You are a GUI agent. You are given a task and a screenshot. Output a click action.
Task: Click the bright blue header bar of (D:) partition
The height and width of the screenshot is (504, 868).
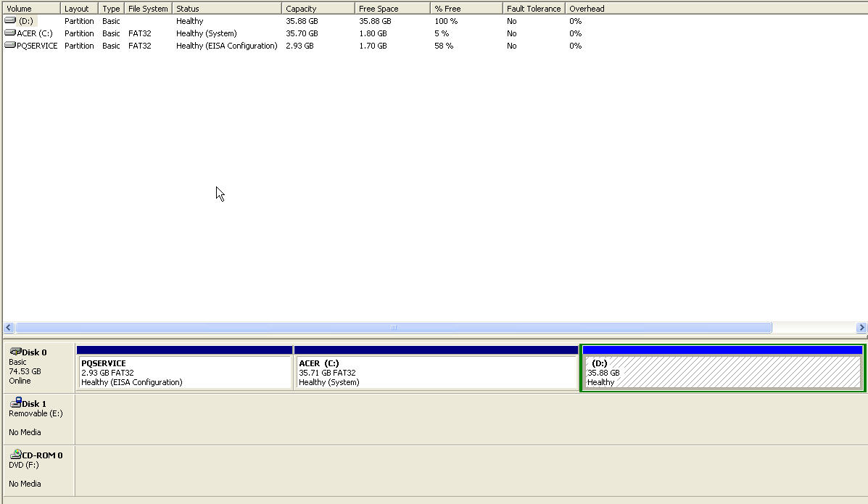(722, 350)
